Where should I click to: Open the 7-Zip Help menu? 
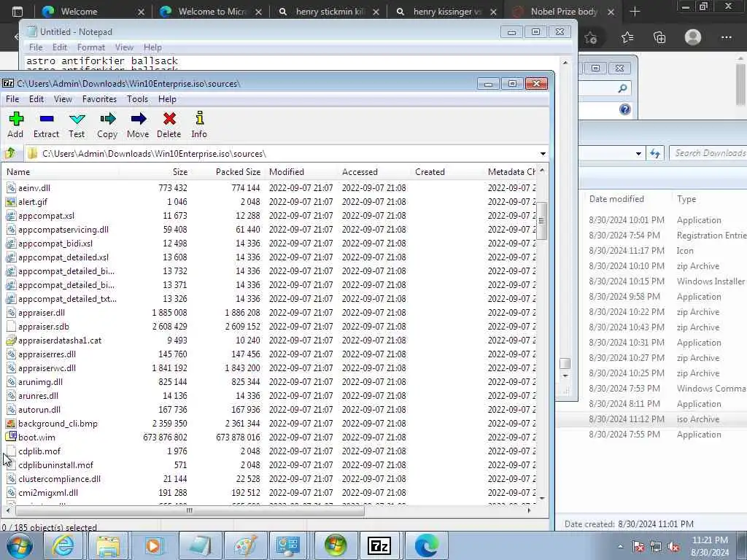coord(167,99)
